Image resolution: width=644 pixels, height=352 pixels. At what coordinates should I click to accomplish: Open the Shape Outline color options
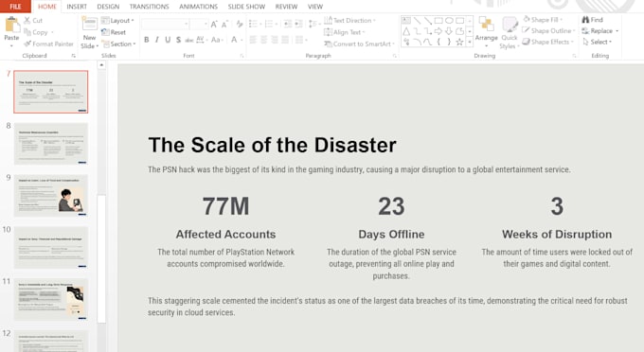(548, 31)
